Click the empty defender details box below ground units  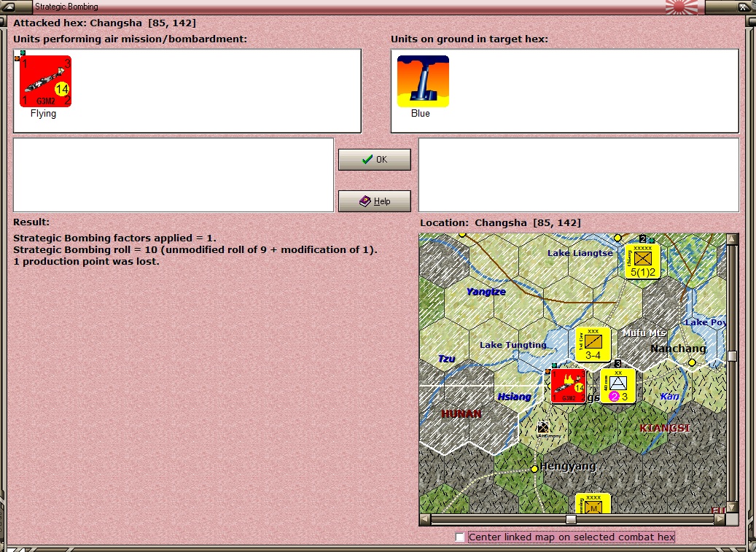pos(579,175)
